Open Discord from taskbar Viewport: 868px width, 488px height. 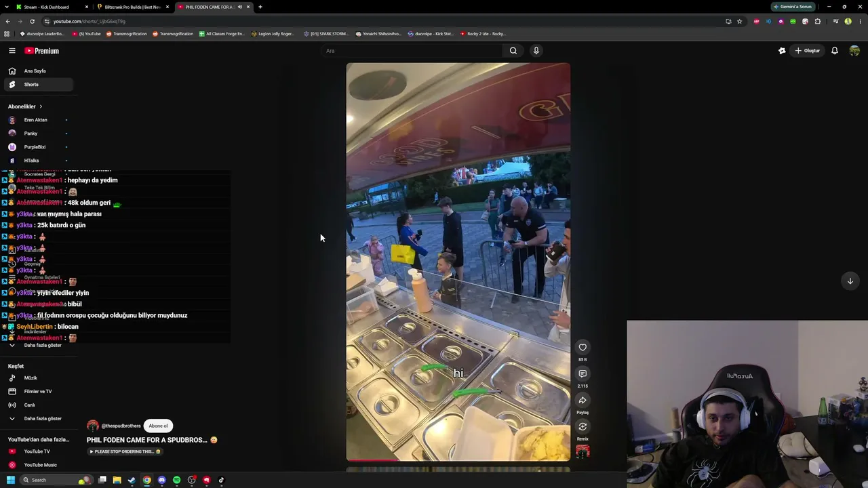[x=161, y=480]
